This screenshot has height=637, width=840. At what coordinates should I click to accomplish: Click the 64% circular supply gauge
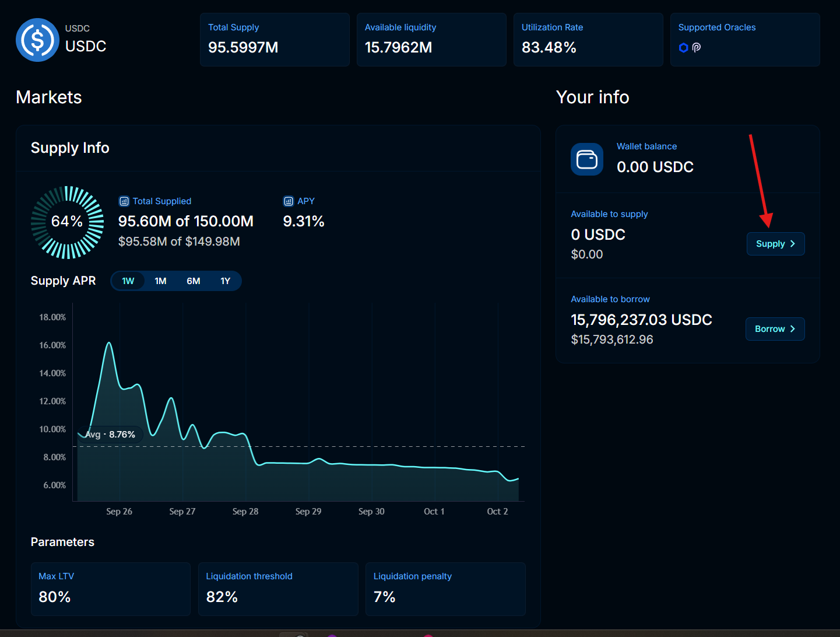67,222
